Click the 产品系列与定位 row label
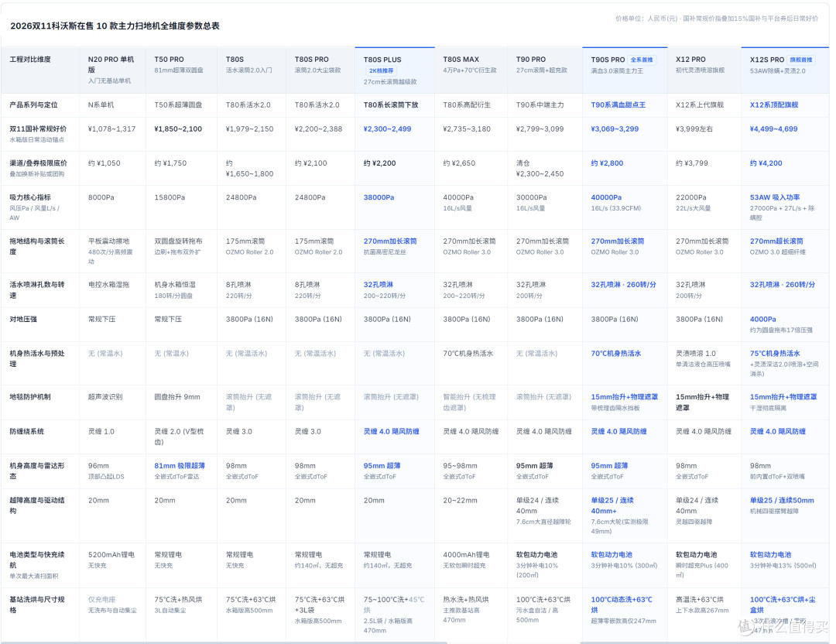The width and height of the screenshot is (836, 644). click(x=33, y=104)
